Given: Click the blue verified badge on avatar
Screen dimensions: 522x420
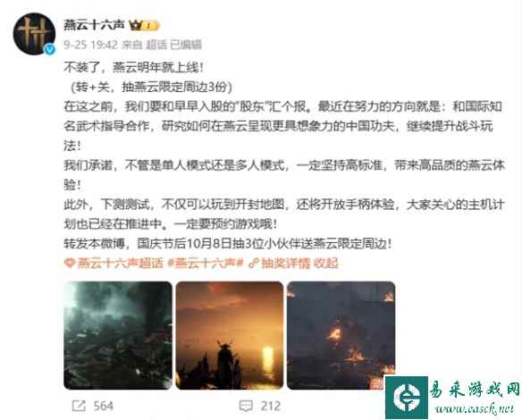Looking at the screenshot, I should pyautogui.click(x=50, y=50).
